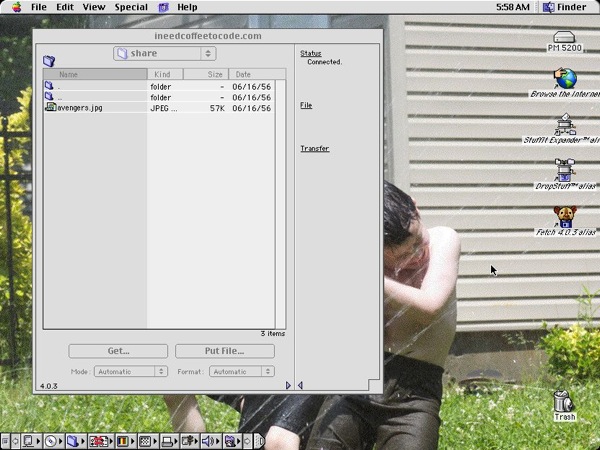Viewport: 600px width, 450px height.
Task: Click the left-pointing blue triangle in Fetch
Action: point(300,385)
